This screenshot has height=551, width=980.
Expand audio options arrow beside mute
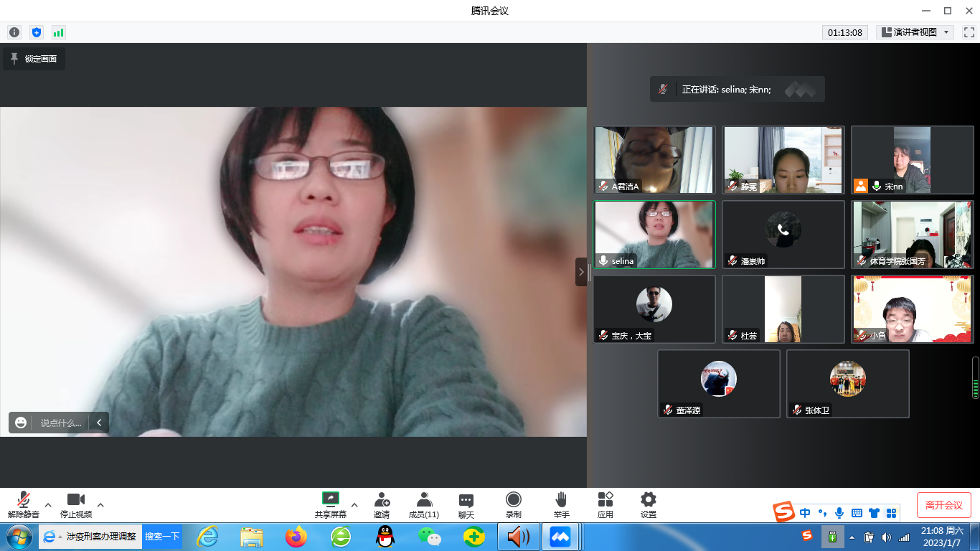[x=48, y=504]
